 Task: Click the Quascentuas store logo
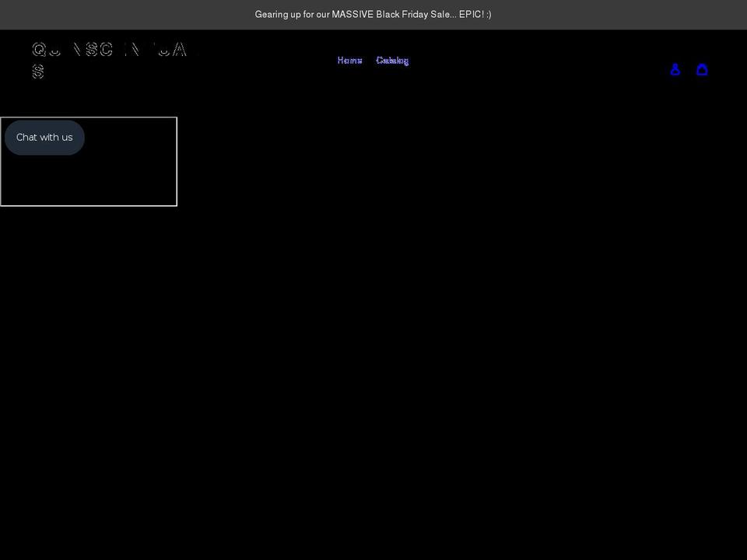pyautogui.click(x=109, y=59)
